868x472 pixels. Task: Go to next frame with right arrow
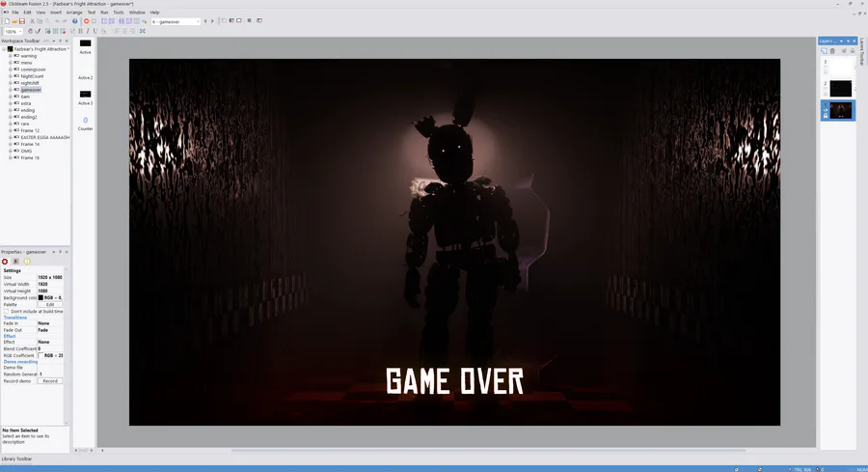pos(212,21)
